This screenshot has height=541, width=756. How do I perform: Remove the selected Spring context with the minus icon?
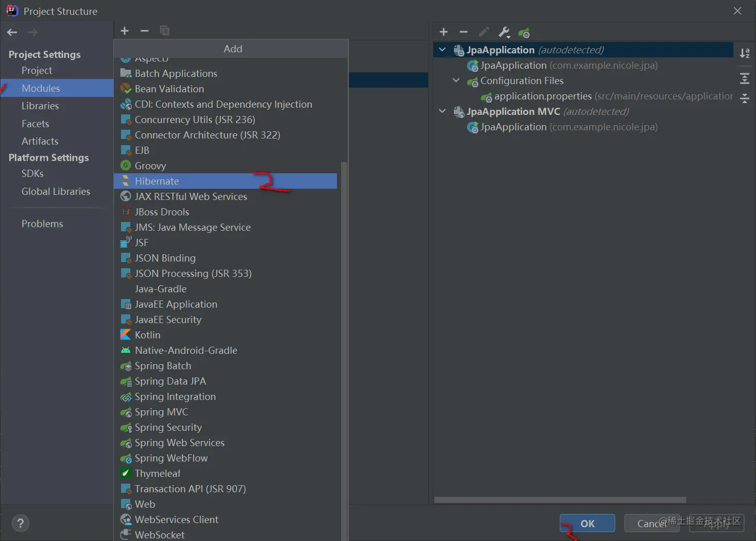pos(464,32)
